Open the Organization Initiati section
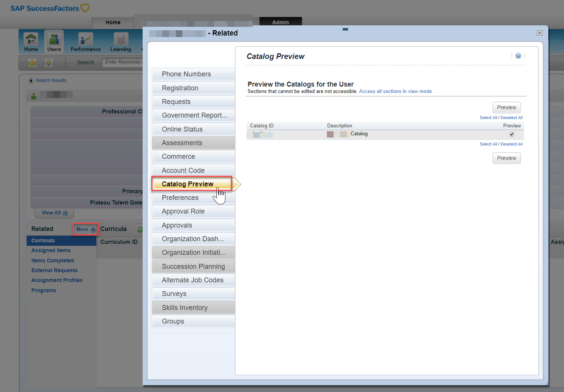 [193, 253]
